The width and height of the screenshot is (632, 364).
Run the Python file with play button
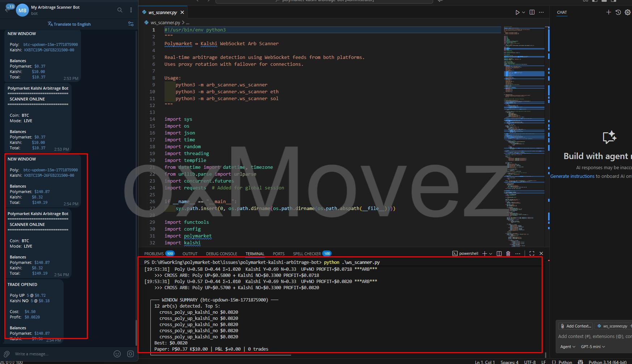pos(517,12)
